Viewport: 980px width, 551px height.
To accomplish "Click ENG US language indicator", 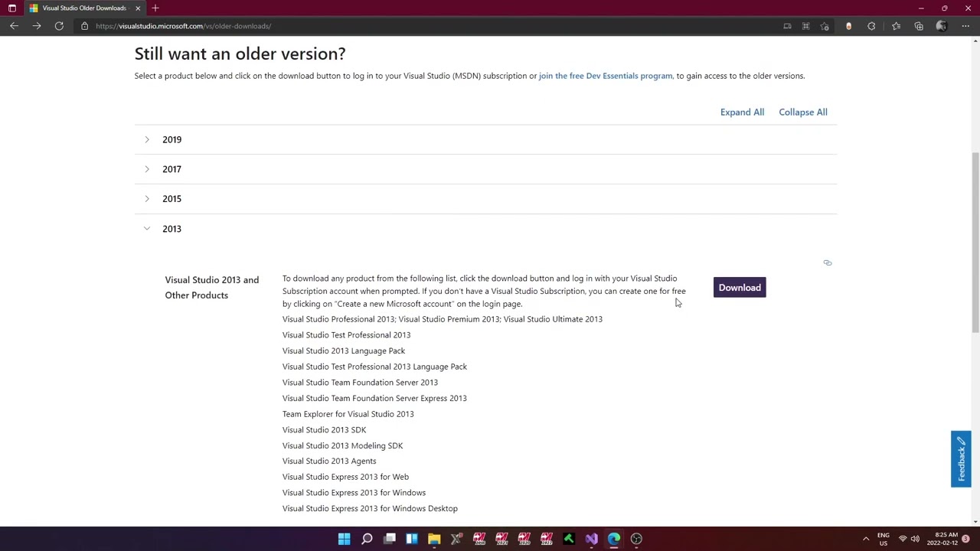I will 884,539.
